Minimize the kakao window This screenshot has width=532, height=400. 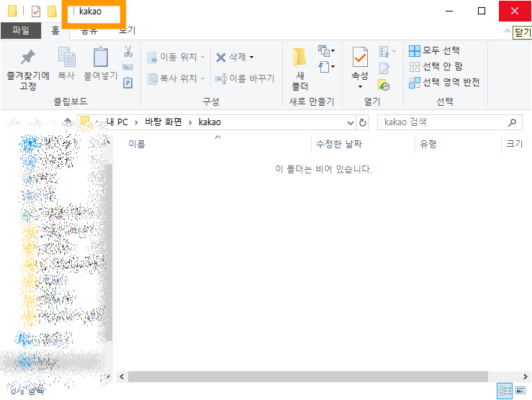[x=449, y=12]
